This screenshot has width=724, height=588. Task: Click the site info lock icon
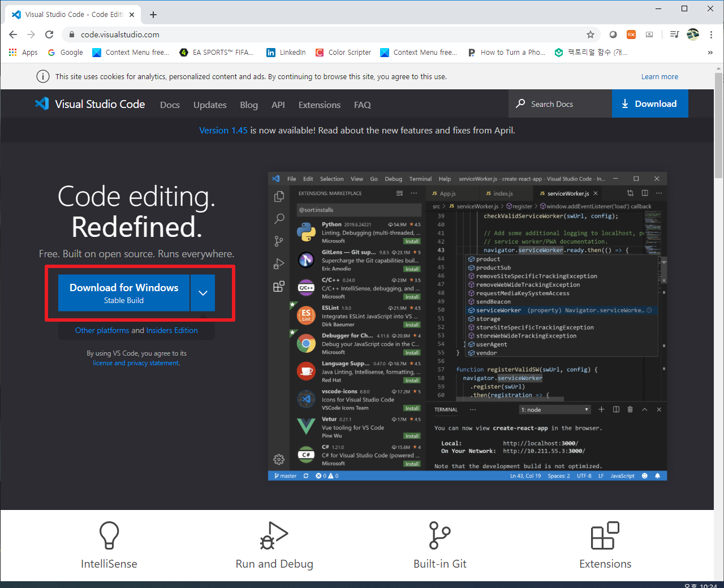coord(72,34)
